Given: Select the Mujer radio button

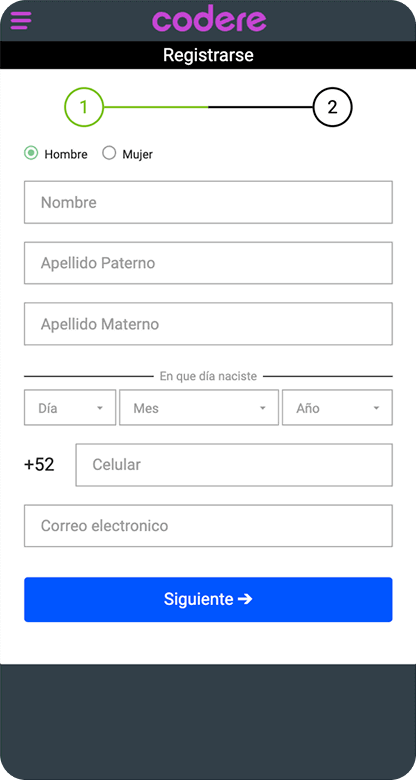Looking at the screenshot, I should click(x=109, y=153).
